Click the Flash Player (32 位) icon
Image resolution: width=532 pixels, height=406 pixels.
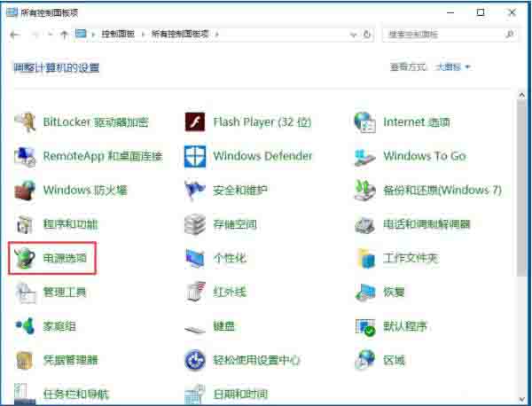(x=195, y=121)
